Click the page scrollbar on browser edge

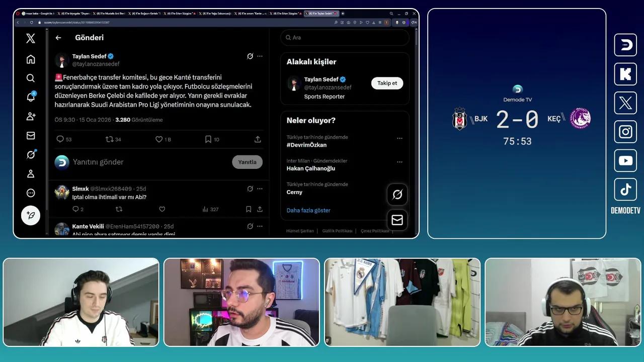point(417,38)
